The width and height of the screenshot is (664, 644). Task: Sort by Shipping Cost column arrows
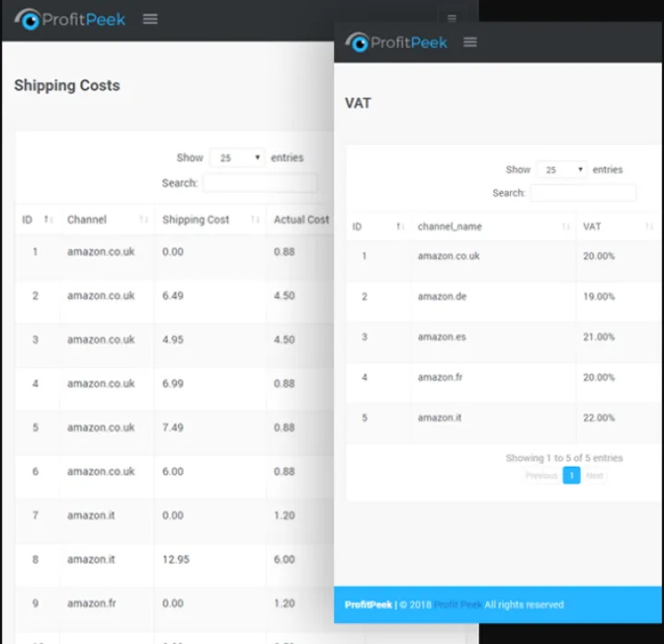pos(254,220)
